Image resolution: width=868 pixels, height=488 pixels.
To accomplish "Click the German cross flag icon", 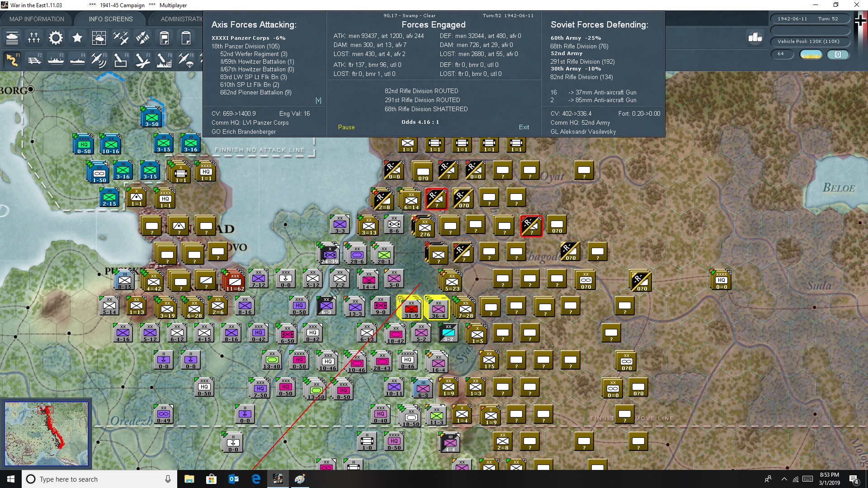I will 860,21.
